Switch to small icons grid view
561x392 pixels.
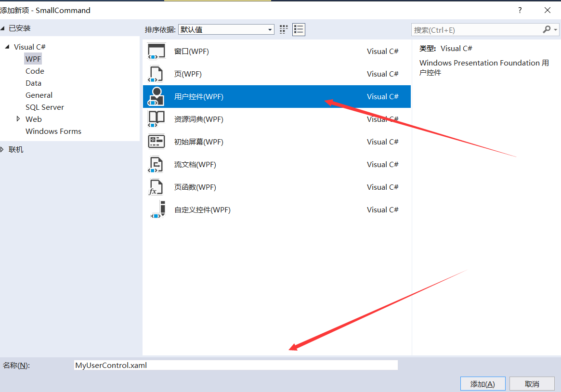click(284, 29)
